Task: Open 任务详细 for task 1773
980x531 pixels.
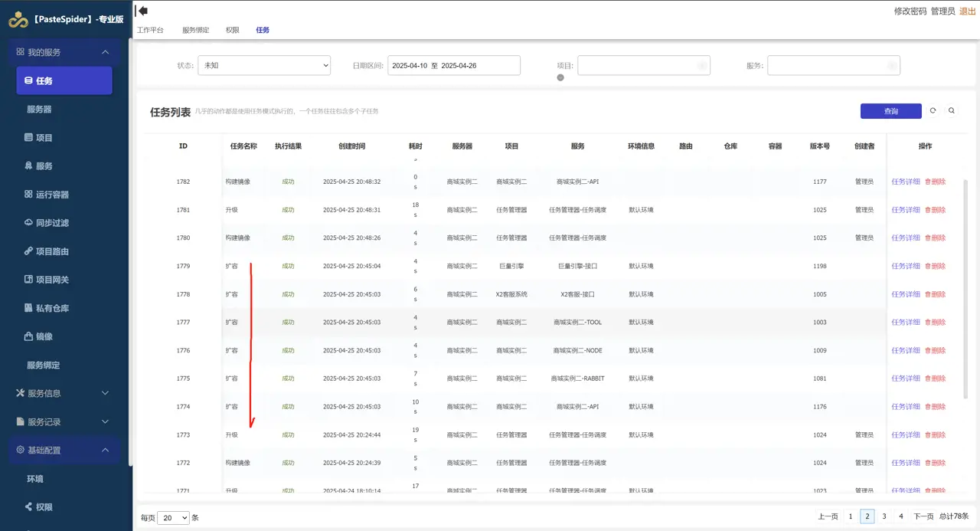Action: pos(906,434)
